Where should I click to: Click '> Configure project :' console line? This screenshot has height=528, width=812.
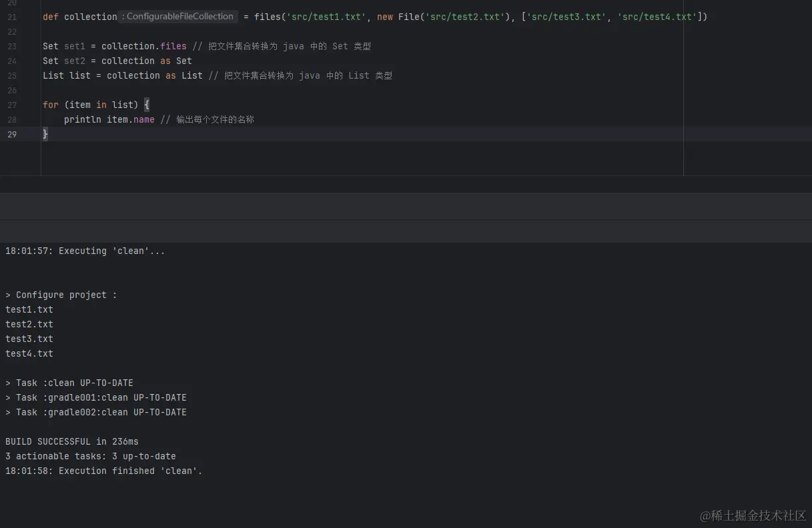(61, 295)
